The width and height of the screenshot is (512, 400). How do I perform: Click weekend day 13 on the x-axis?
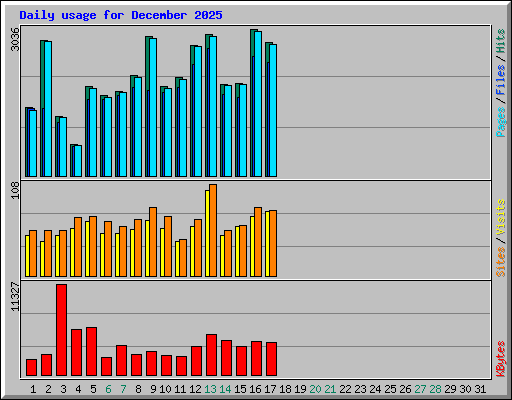tap(210, 389)
